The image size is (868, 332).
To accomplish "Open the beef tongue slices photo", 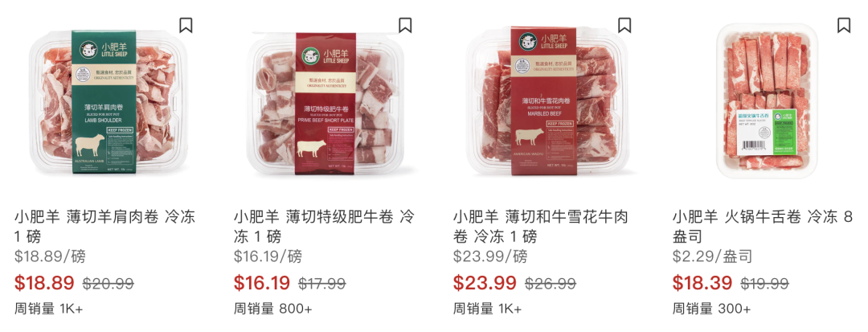I will point(767,101).
